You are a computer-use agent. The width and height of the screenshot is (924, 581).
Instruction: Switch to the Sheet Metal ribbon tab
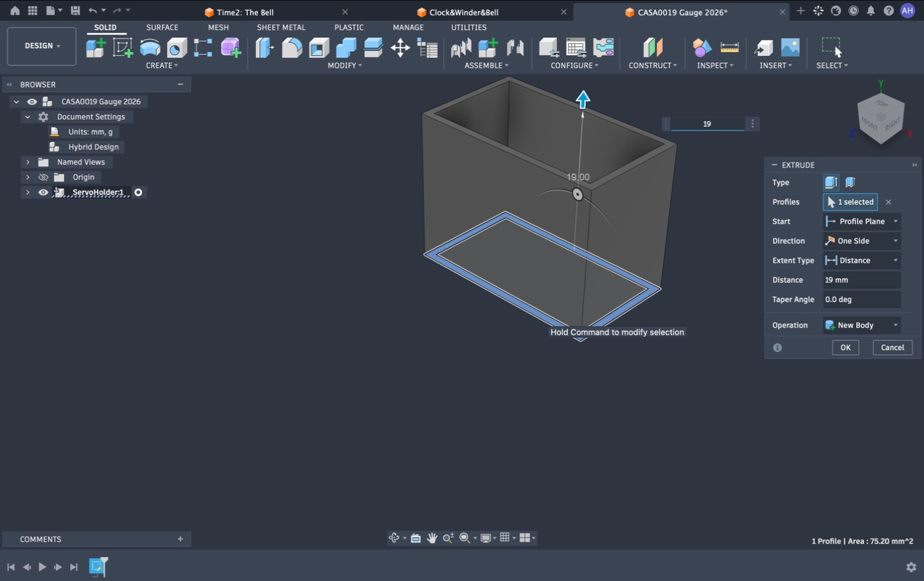281,28
